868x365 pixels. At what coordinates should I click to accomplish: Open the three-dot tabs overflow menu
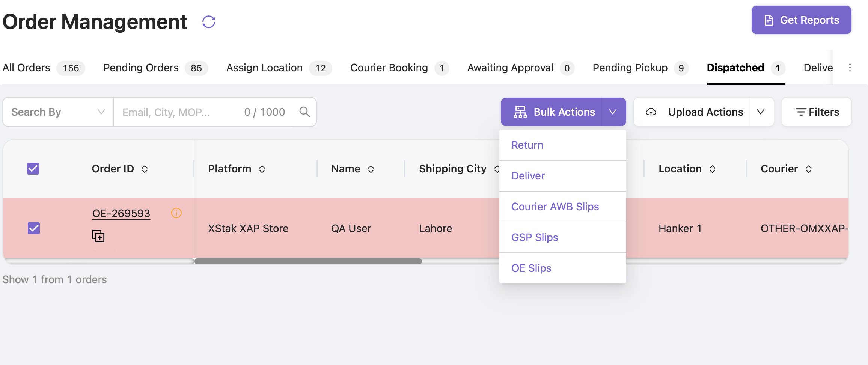point(850,68)
